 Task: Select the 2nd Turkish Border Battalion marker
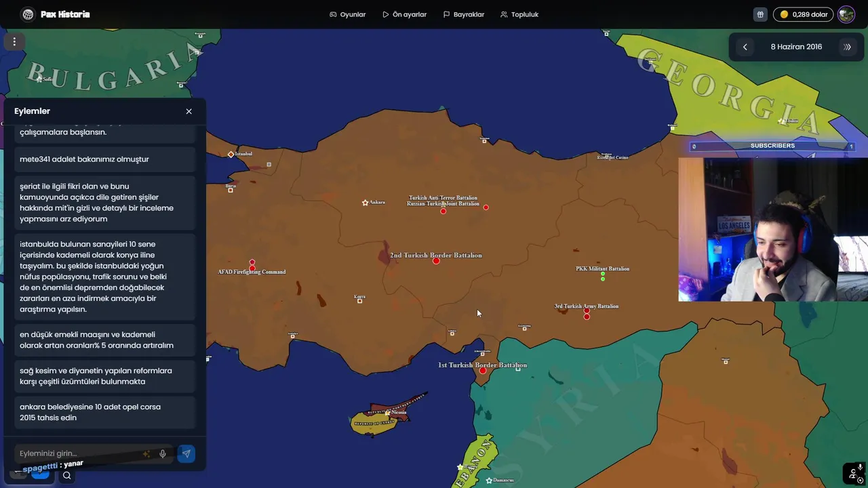click(x=436, y=261)
